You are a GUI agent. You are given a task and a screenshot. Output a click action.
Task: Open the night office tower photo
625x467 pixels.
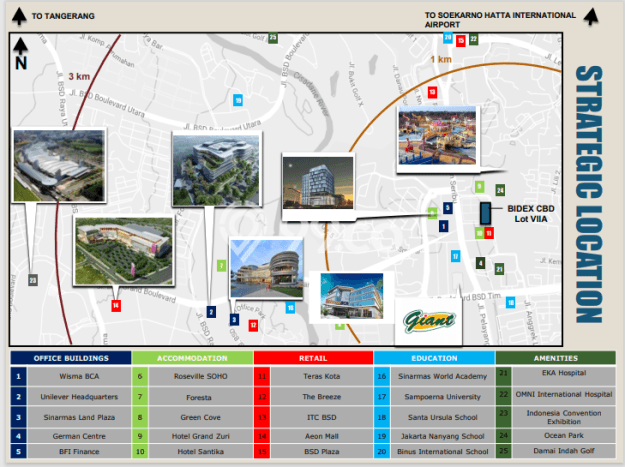pos(318,183)
